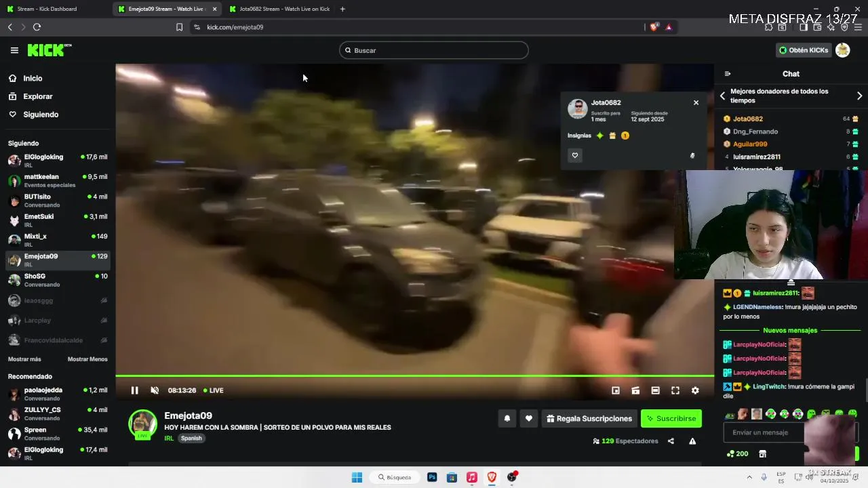This screenshot has height=488, width=868.
Task: Show previous chat leaderboard panel
Action: tap(722, 96)
